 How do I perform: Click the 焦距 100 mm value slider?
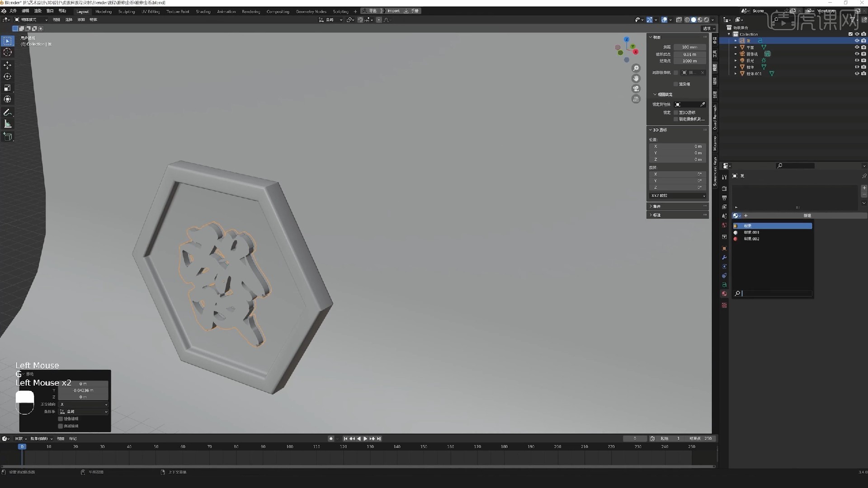(x=689, y=47)
